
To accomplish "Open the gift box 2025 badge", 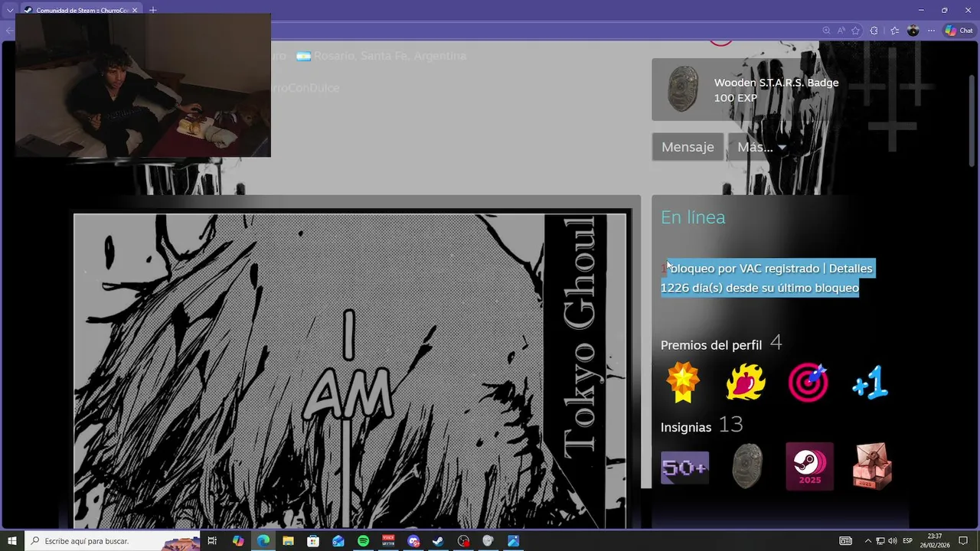I will tap(872, 466).
